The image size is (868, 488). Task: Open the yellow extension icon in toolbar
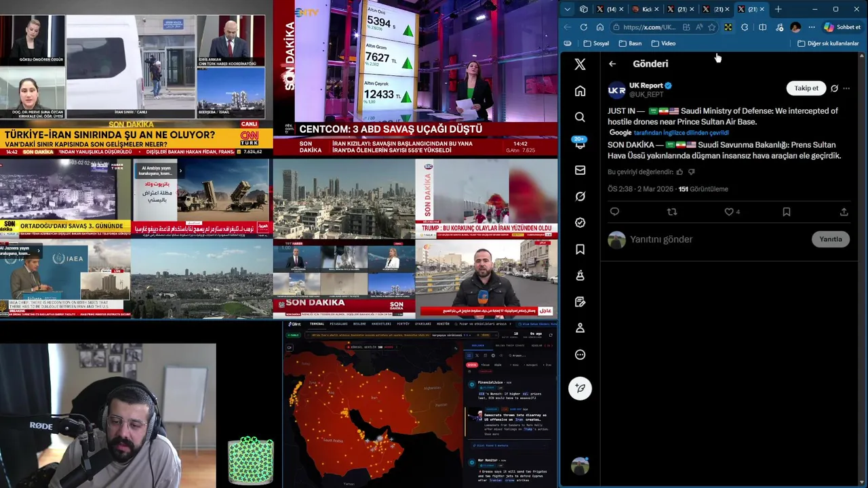click(728, 27)
